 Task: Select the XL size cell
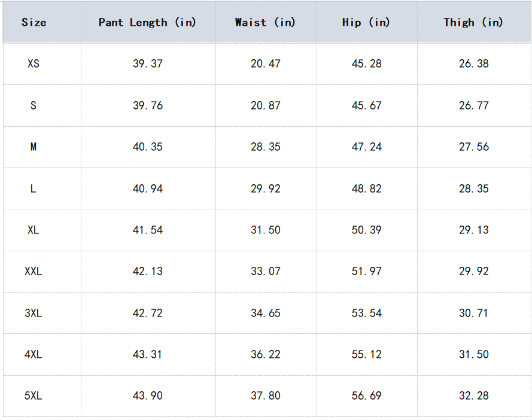[x=34, y=230]
